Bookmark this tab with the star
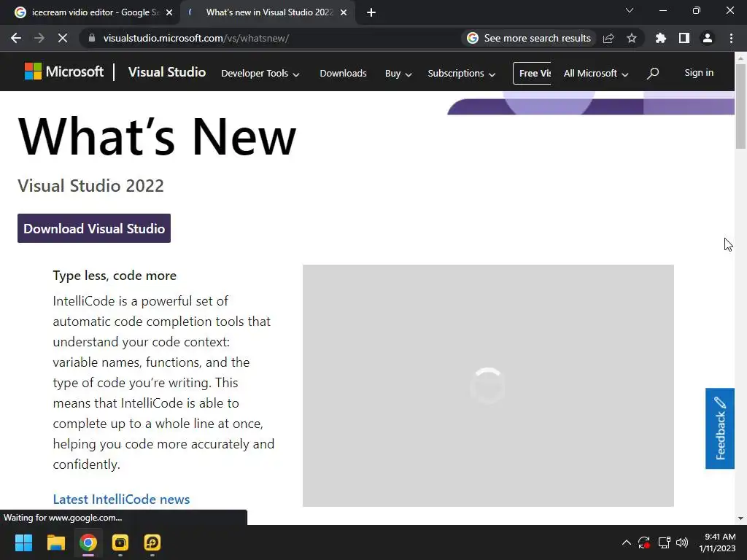Screen dimensions: 747x560 pos(632,38)
